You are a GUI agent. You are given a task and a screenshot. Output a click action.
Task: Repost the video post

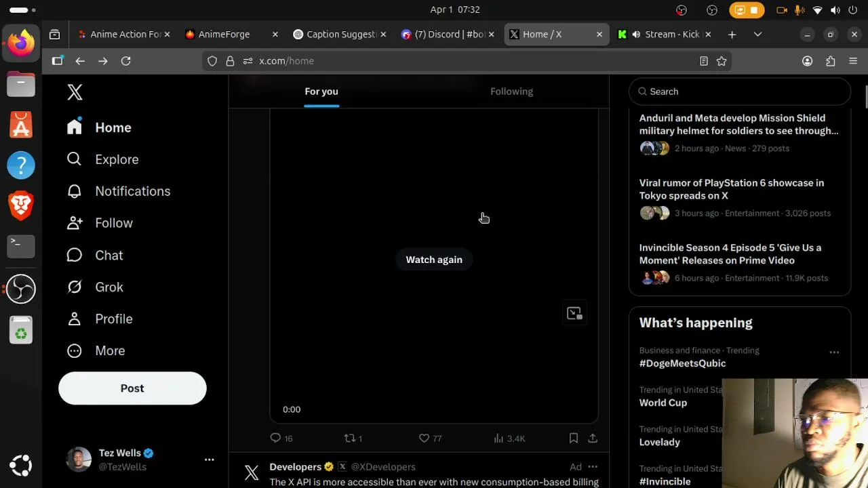353,439
